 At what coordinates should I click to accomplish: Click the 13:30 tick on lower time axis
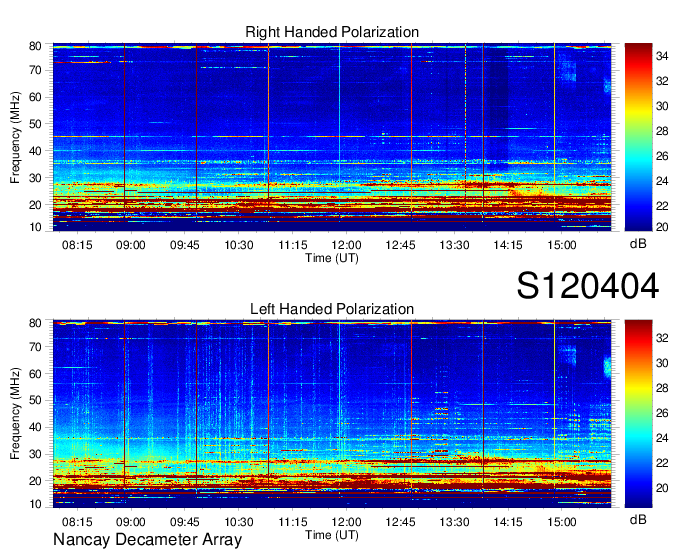[x=454, y=522]
